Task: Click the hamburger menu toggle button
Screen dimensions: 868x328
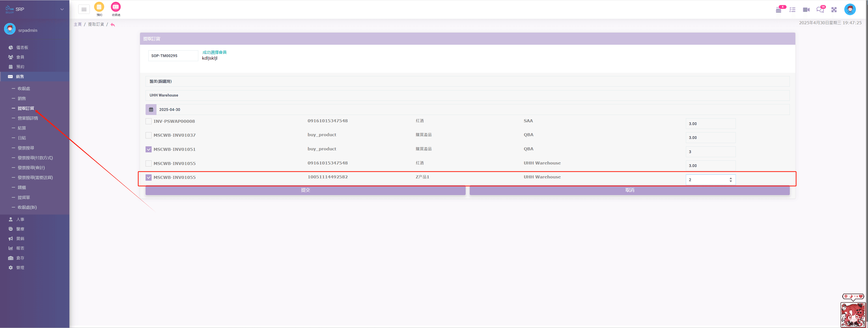Action: 84,9
